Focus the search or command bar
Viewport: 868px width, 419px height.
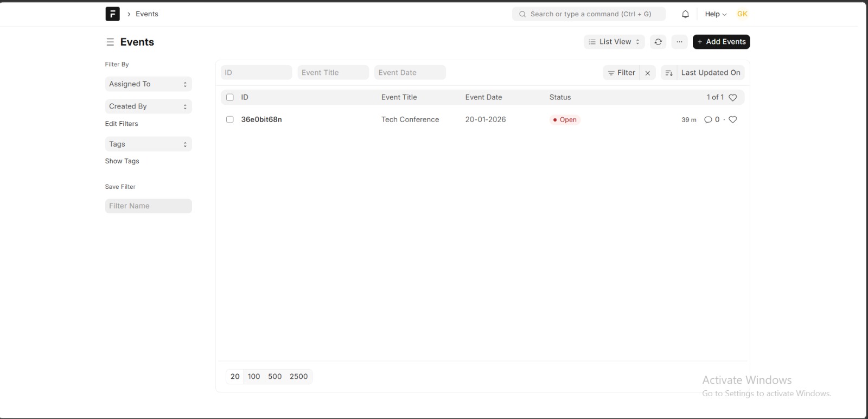589,14
